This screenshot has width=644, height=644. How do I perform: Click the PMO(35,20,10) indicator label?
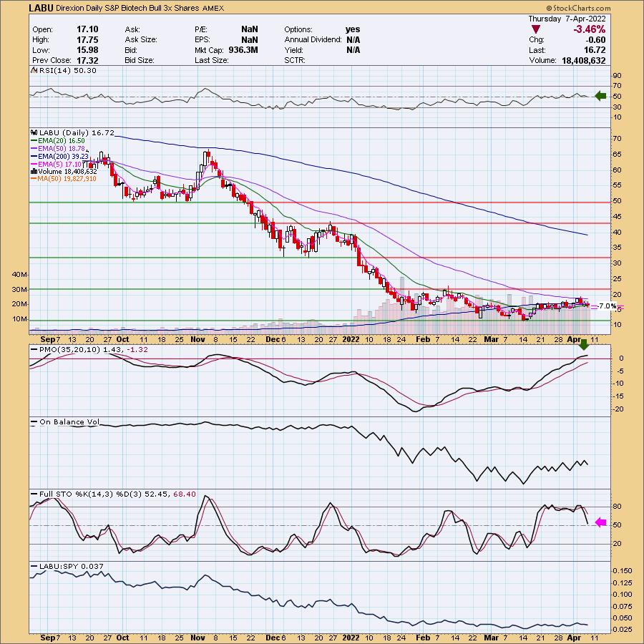[70, 349]
